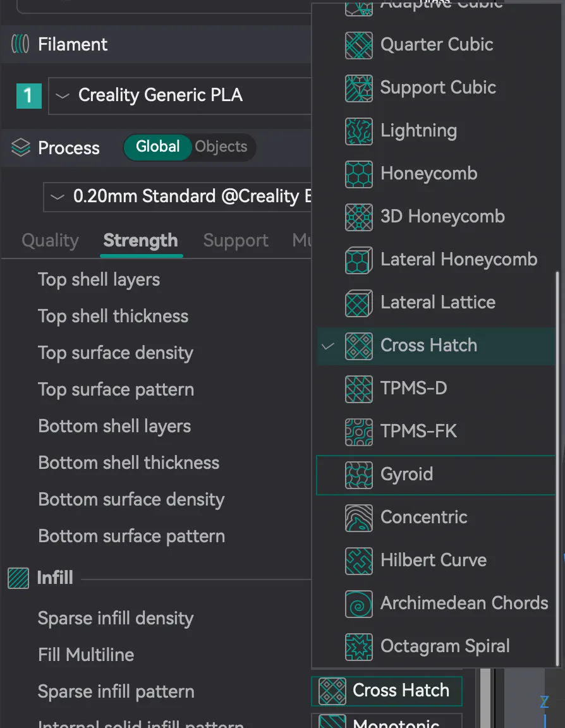Image resolution: width=565 pixels, height=728 pixels.
Task: Choose Octagram Spiral from the pattern list
Action: coord(436,646)
